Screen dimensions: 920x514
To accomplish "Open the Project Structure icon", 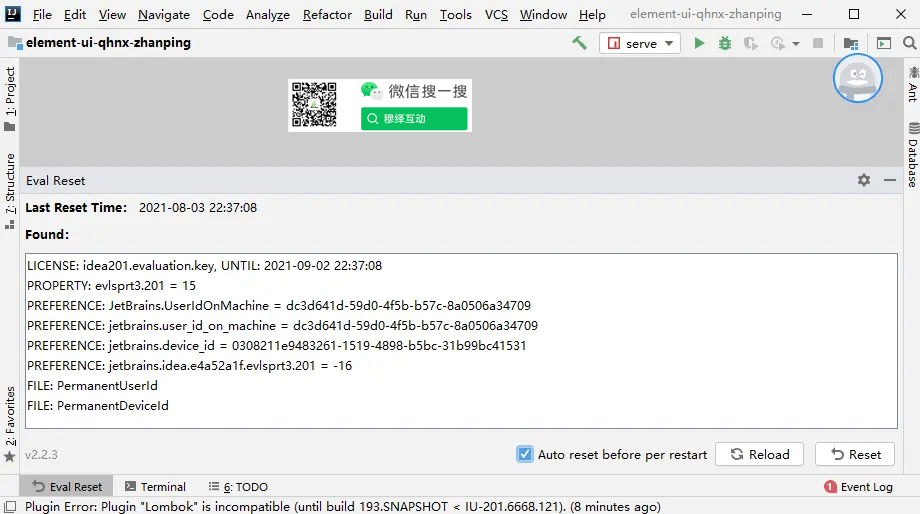I will (850, 43).
